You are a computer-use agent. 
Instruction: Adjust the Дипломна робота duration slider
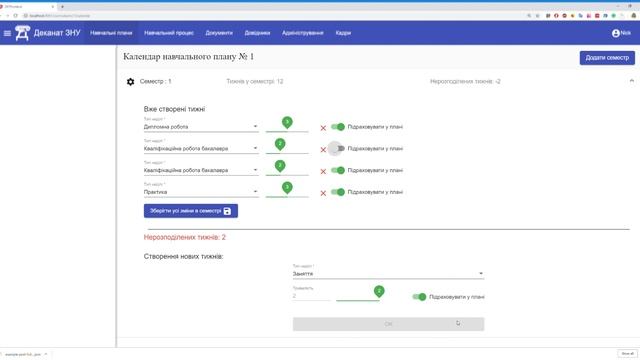click(x=287, y=131)
